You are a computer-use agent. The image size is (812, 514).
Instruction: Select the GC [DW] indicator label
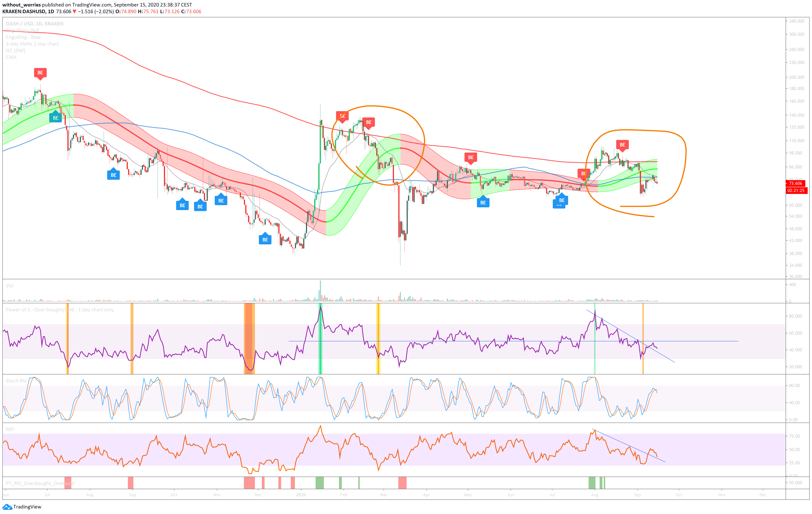click(x=16, y=51)
